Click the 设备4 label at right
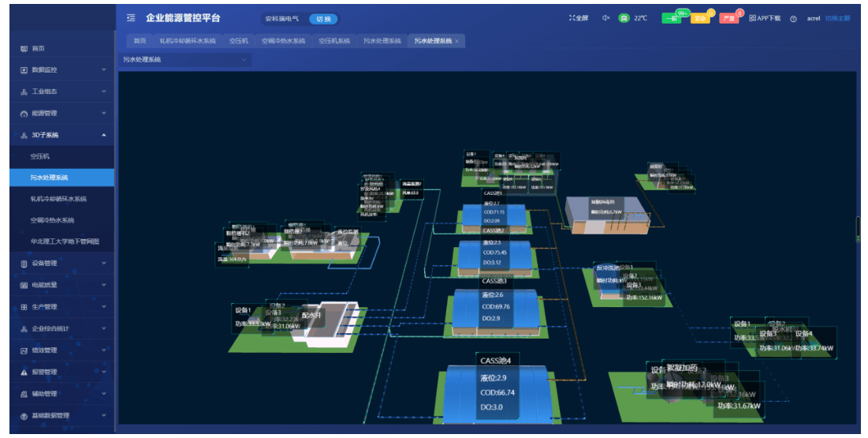Viewport: 868px width, 438px height. (x=804, y=334)
